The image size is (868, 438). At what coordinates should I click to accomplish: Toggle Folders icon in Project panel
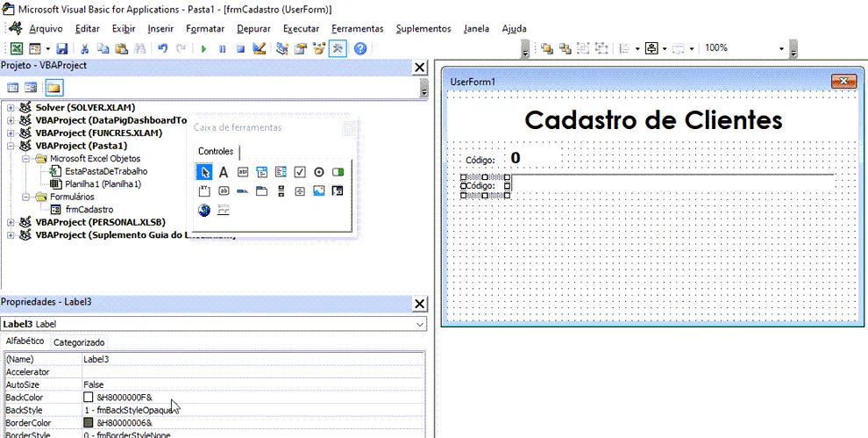[x=54, y=88]
